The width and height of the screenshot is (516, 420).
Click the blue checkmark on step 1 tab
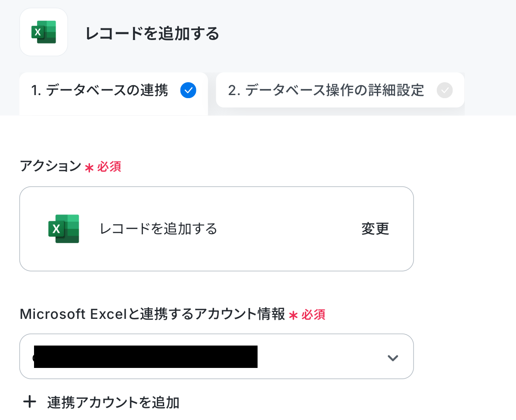coord(188,90)
